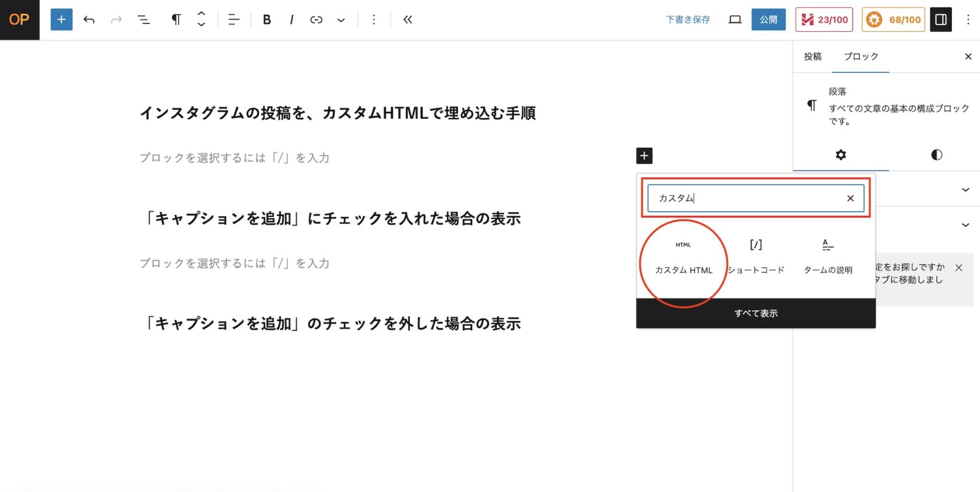This screenshot has height=492, width=980.
Task: Insert a link with the link icon
Action: (x=316, y=20)
